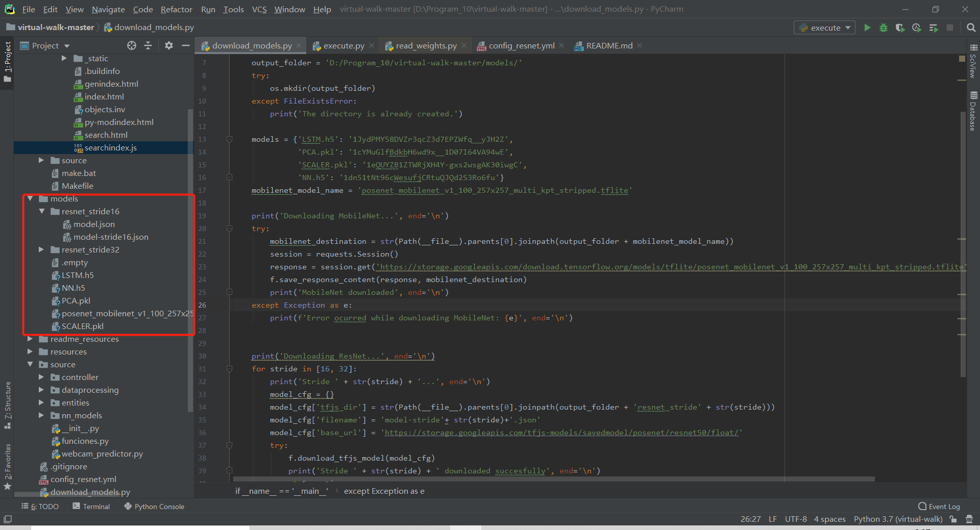Image resolution: width=980 pixels, height=530 pixels.
Task: Close the download_models.py tab
Action: (300, 45)
